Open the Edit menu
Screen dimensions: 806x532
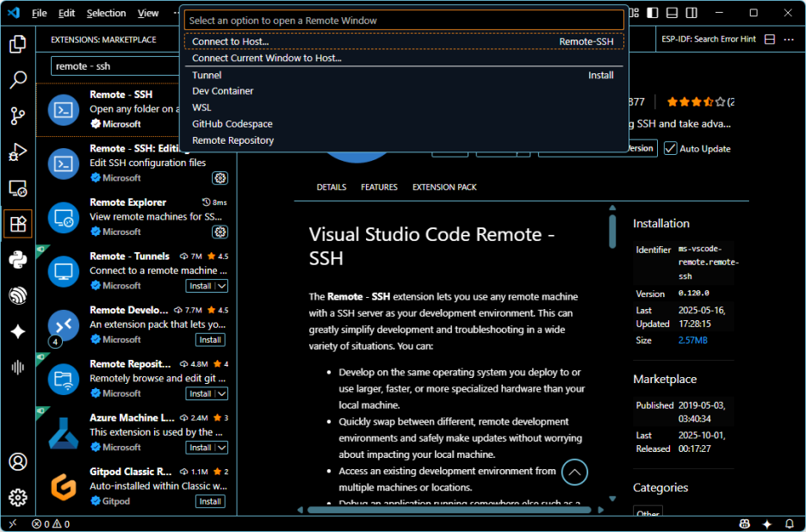point(66,14)
